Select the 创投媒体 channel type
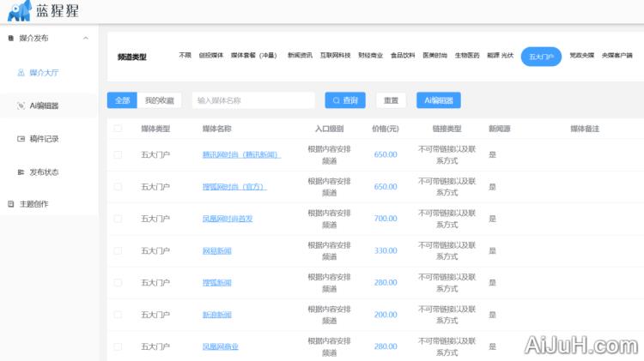 [x=211, y=56]
